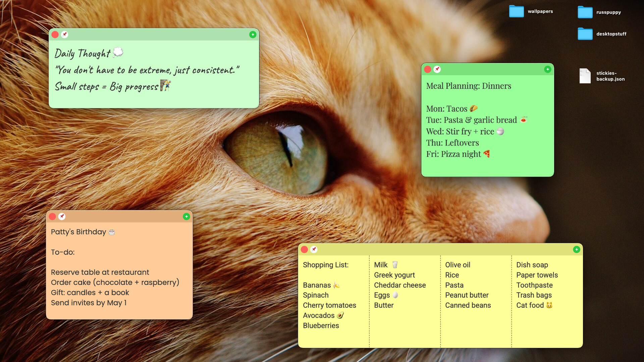Image resolution: width=644 pixels, height=362 pixels.
Task: Open the russpuppy folder
Action: (585, 12)
